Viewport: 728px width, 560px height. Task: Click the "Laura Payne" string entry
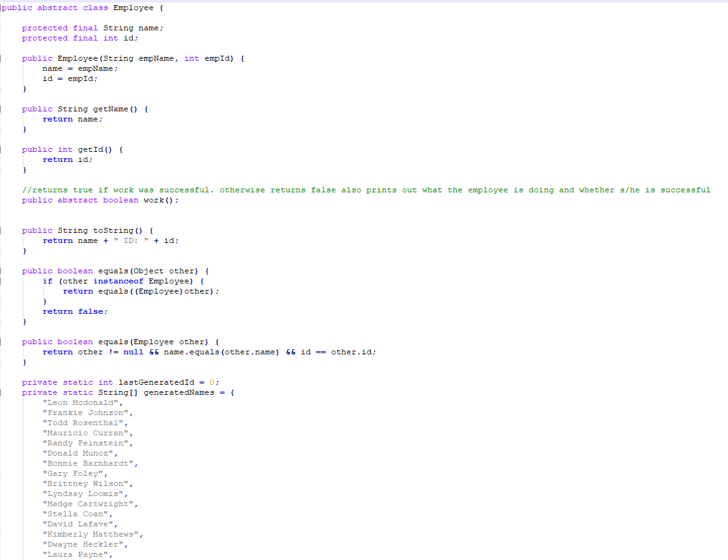77,555
